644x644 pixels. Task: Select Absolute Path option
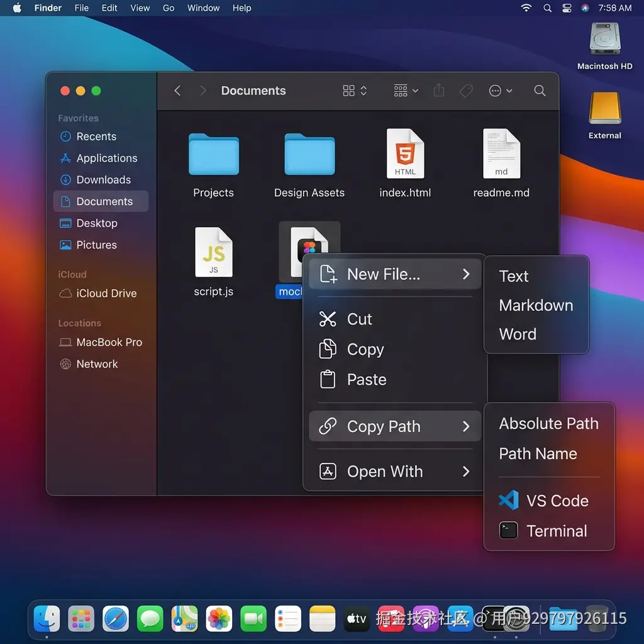coord(548,423)
